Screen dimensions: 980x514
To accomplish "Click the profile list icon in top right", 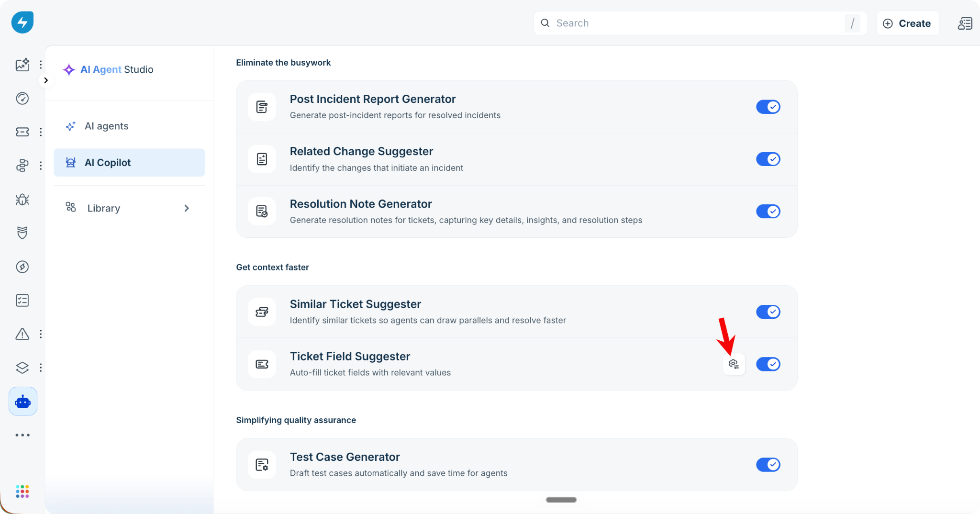I will pos(965,23).
